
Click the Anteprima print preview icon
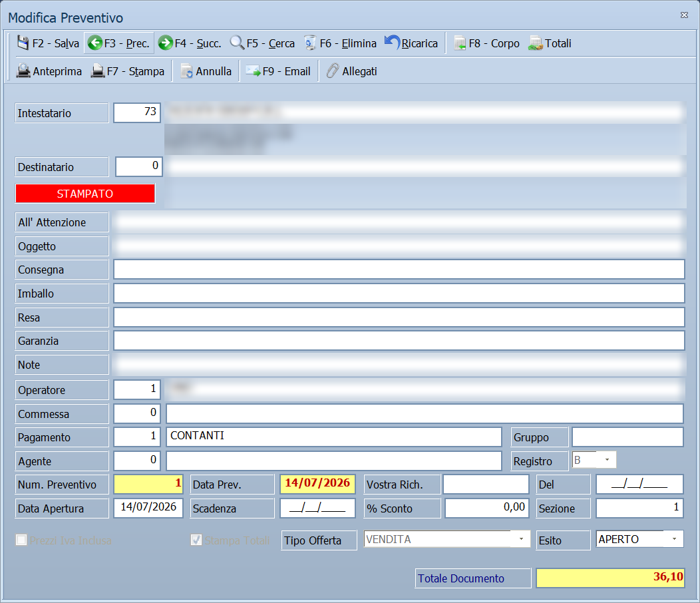[x=24, y=71]
